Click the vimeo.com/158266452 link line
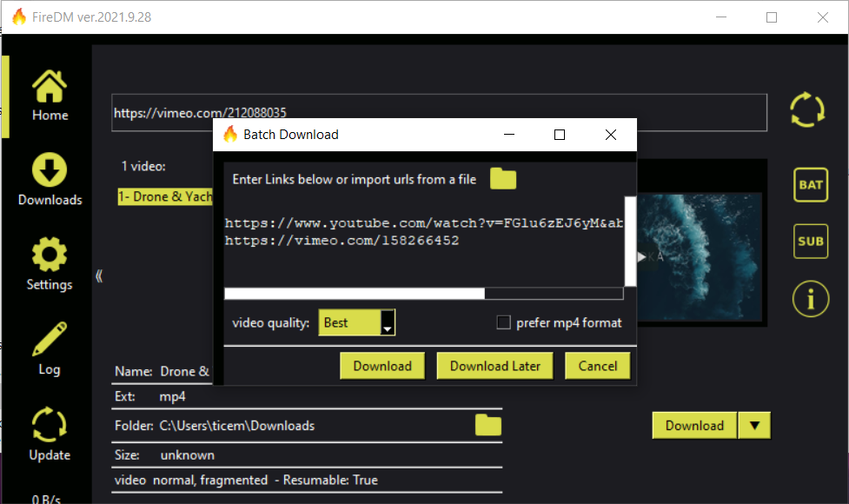 (342, 241)
